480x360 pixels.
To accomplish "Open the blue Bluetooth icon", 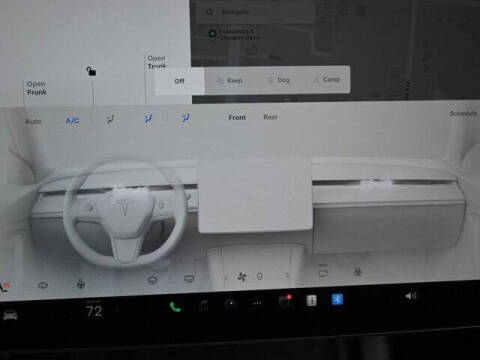I will point(337,300).
